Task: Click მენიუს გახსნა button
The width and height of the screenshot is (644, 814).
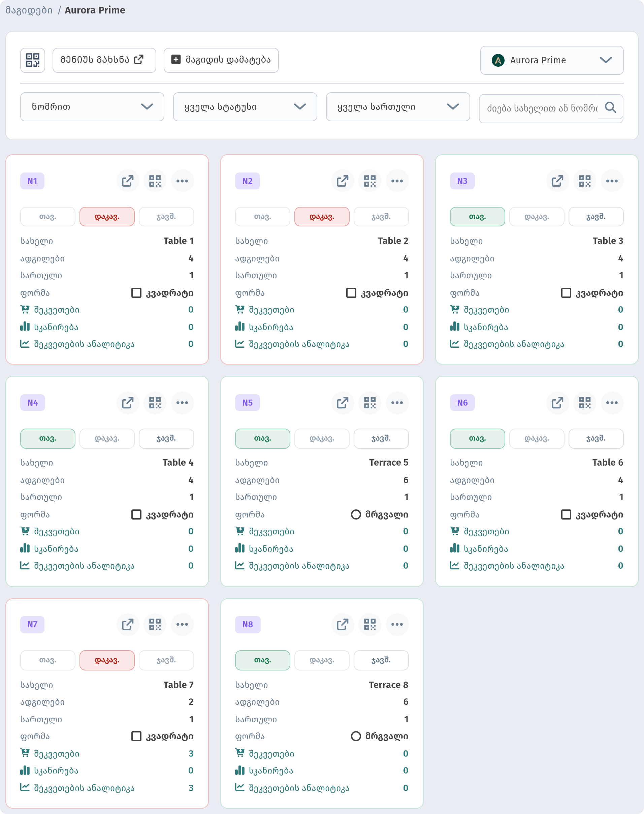Action: point(104,60)
